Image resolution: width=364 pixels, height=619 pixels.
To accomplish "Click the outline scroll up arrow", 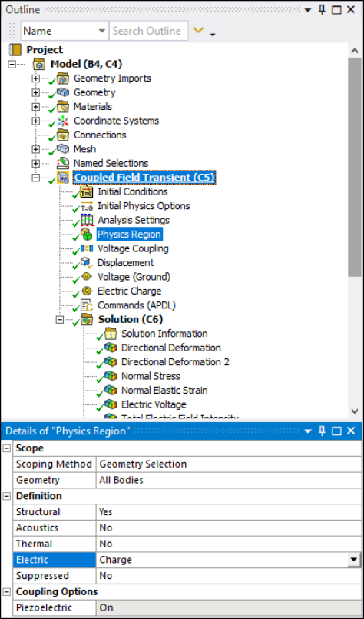I will (x=354, y=50).
